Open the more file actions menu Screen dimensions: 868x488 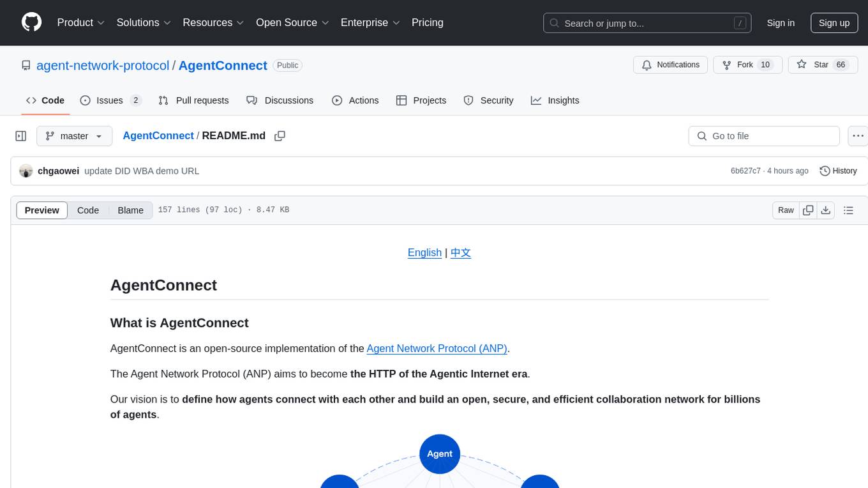click(x=858, y=136)
